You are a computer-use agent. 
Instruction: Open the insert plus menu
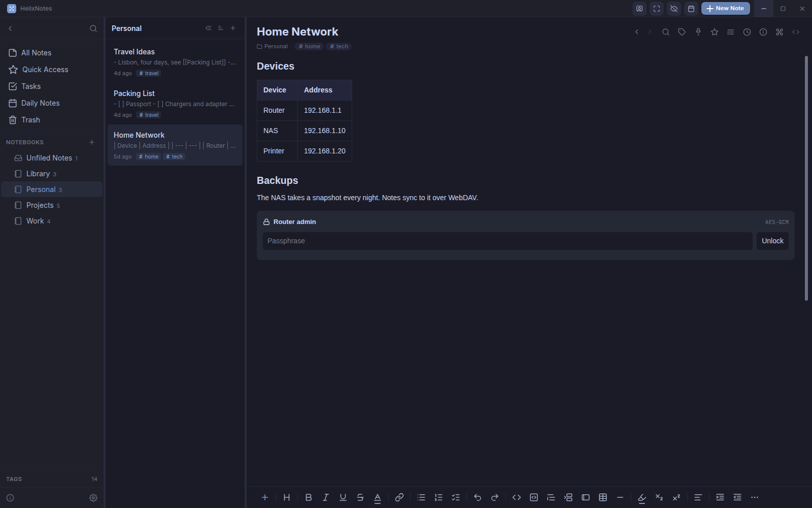(x=265, y=497)
